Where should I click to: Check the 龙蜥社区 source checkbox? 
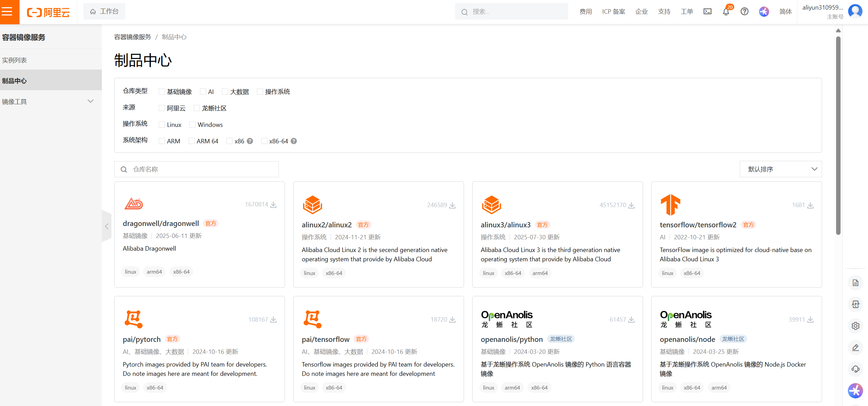(x=197, y=108)
